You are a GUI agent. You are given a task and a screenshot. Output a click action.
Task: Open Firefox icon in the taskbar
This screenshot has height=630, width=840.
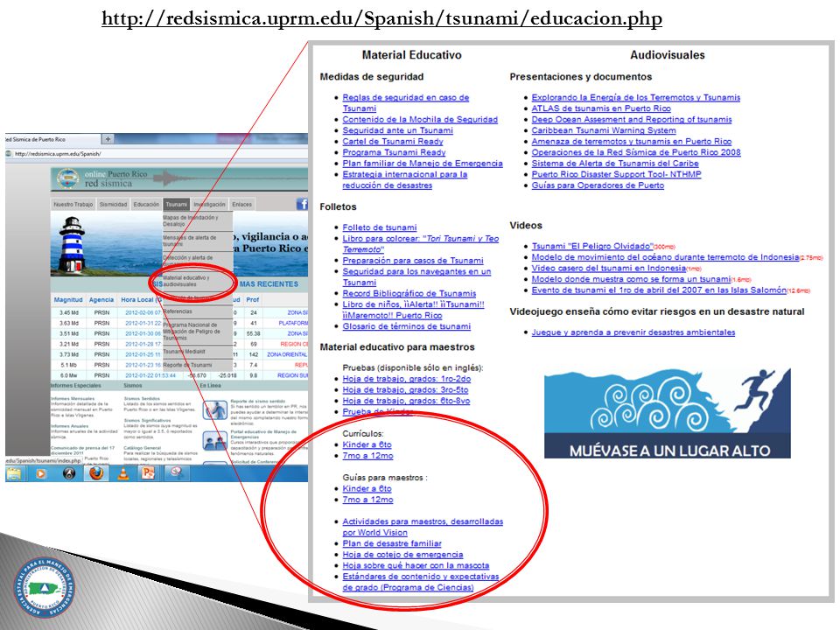[x=96, y=473]
